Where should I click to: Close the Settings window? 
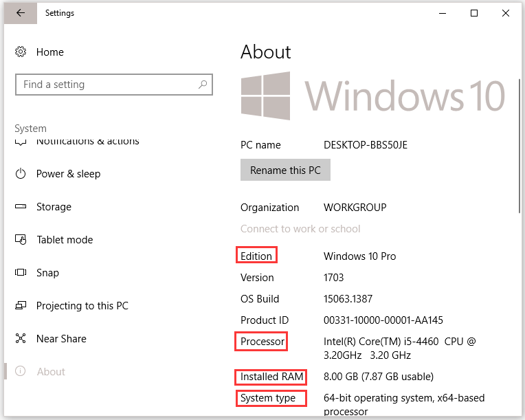(506, 13)
